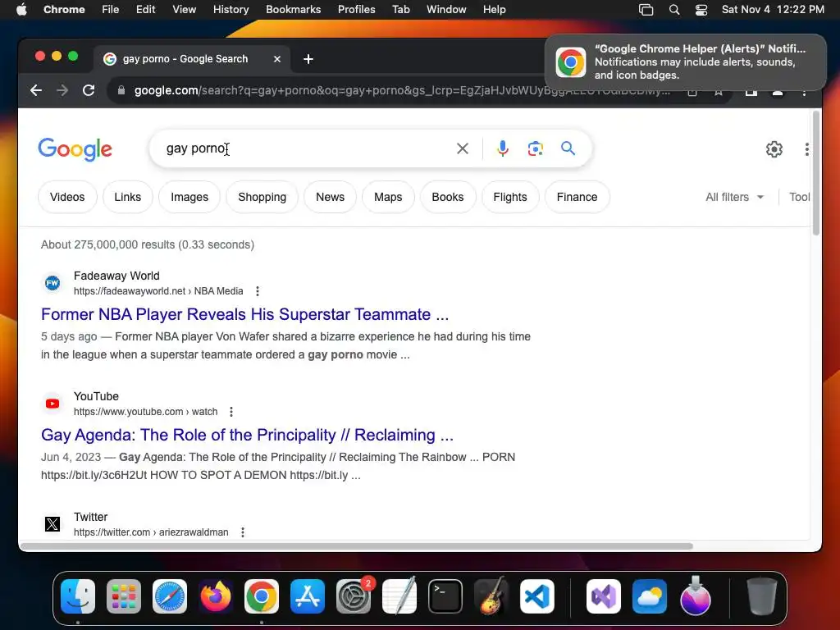The height and width of the screenshot is (630, 840).
Task: Click the padlock site info icon
Action: tap(121, 90)
